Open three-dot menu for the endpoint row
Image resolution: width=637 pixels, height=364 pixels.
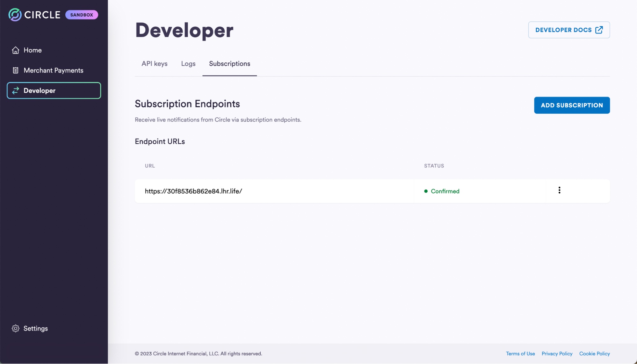(559, 190)
